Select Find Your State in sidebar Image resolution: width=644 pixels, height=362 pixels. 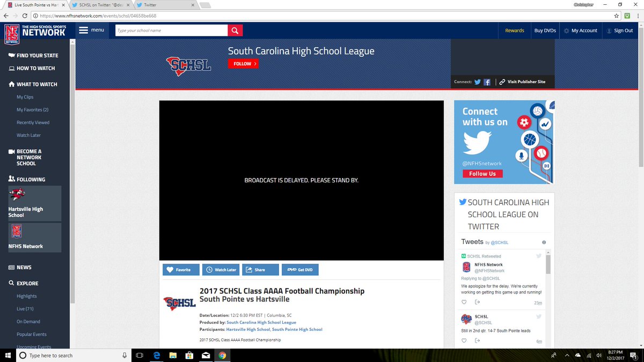tap(33, 55)
